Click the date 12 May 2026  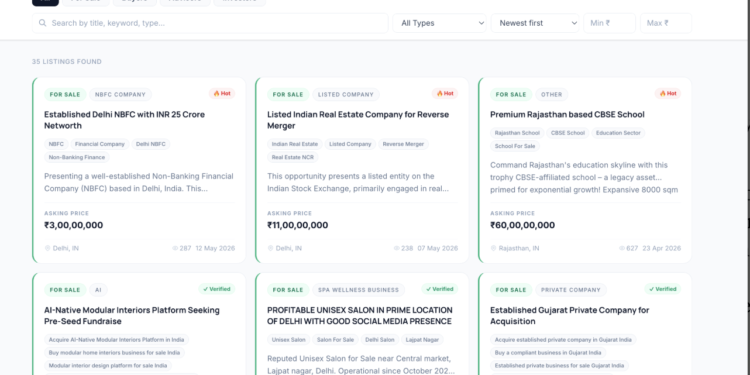pos(215,248)
